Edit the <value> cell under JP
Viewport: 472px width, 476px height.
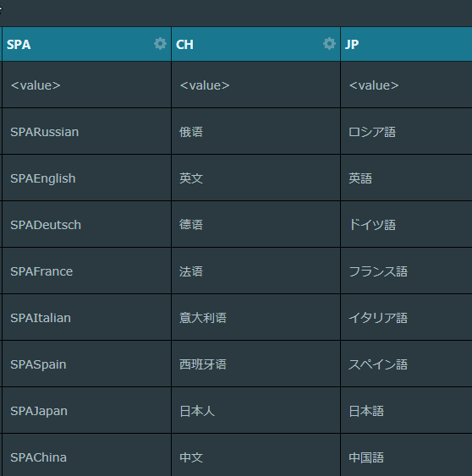tap(406, 85)
